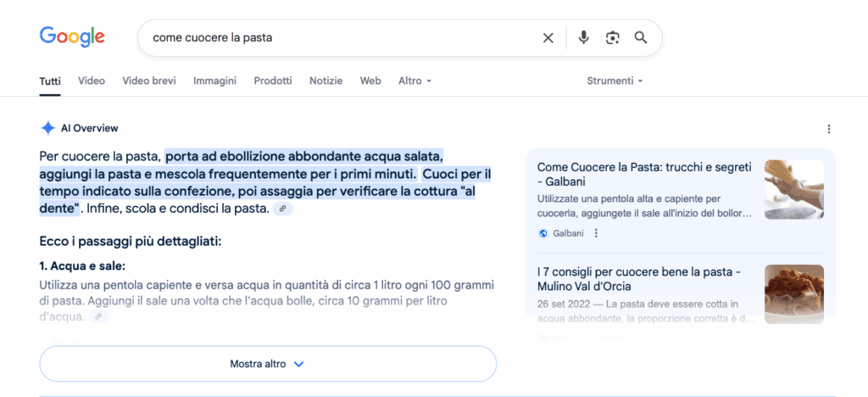The width and height of the screenshot is (868, 397).
Task: Click the magnifying glass search icon
Action: pos(641,37)
